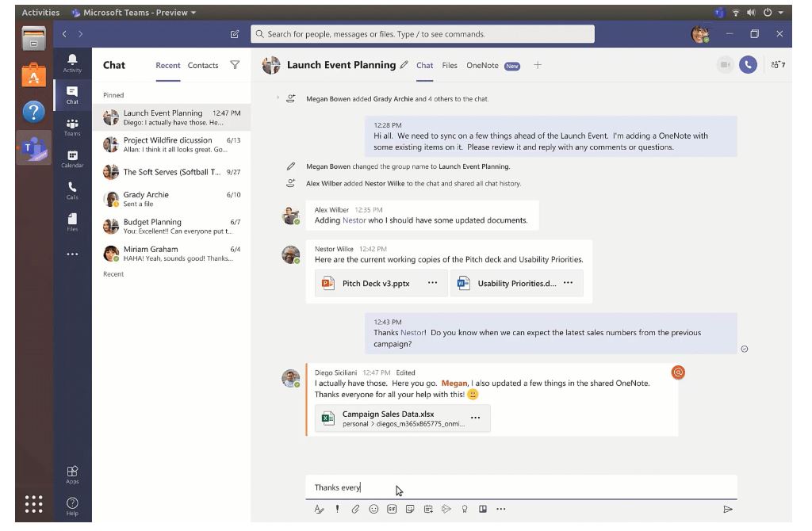Add a tab with plus icon
Viewport: 812px width, 531px height.
[538, 65]
